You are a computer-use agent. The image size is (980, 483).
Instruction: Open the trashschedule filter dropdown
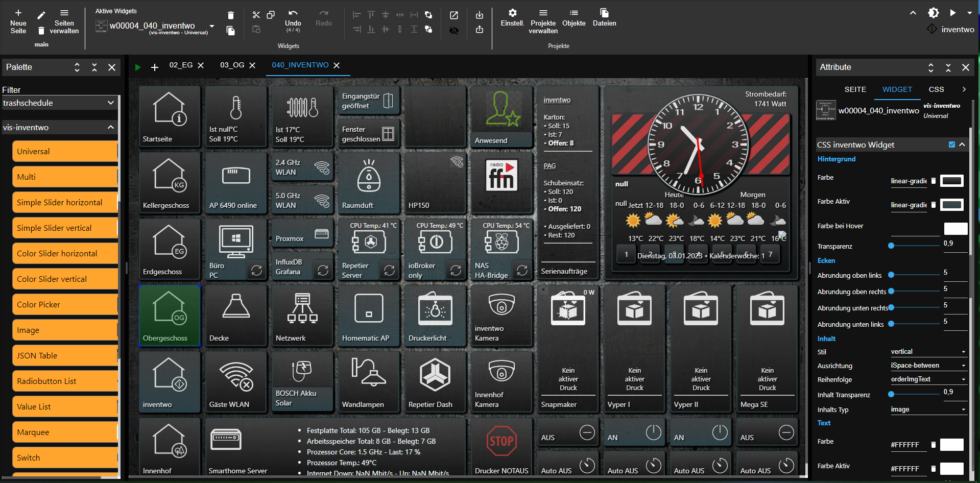(59, 103)
